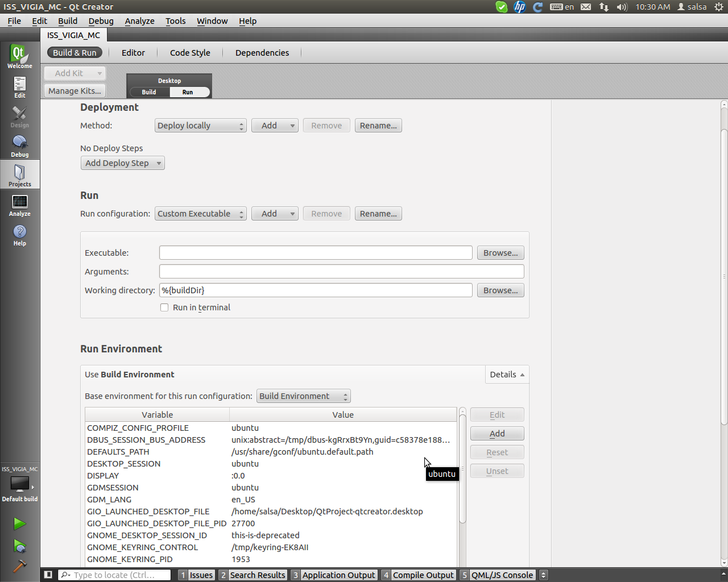
Task: Collapse the Run Environment Details
Action: click(507, 375)
